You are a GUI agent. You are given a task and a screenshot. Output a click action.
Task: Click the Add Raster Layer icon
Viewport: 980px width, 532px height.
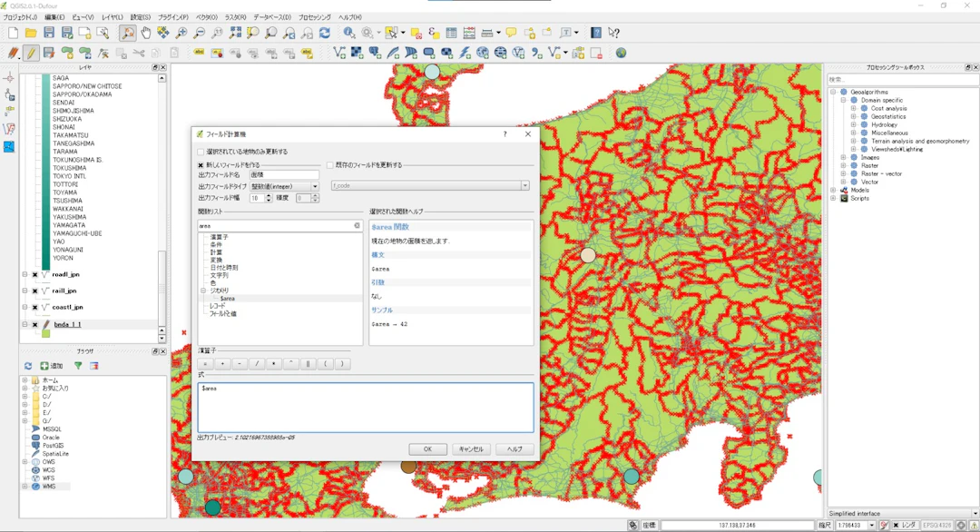point(357,54)
